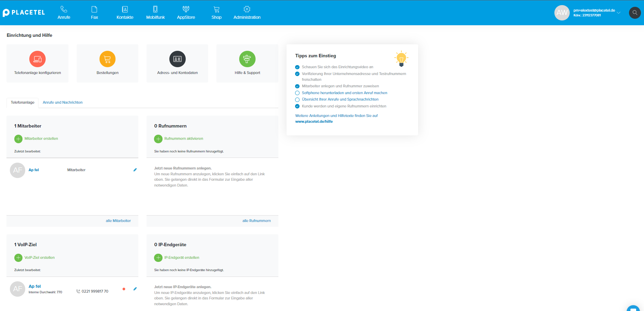644x311 pixels.
Task: Click VoIP-Ziel erstellen link
Action: pos(40,257)
